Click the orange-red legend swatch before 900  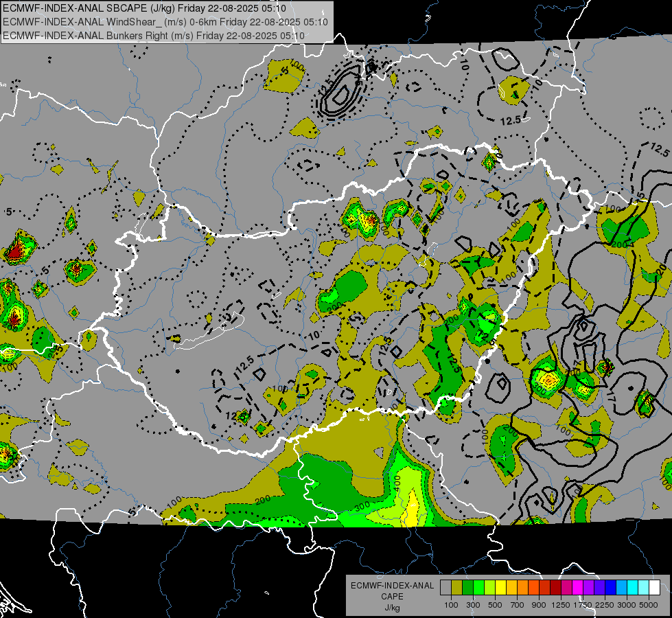click(x=533, y=587)
